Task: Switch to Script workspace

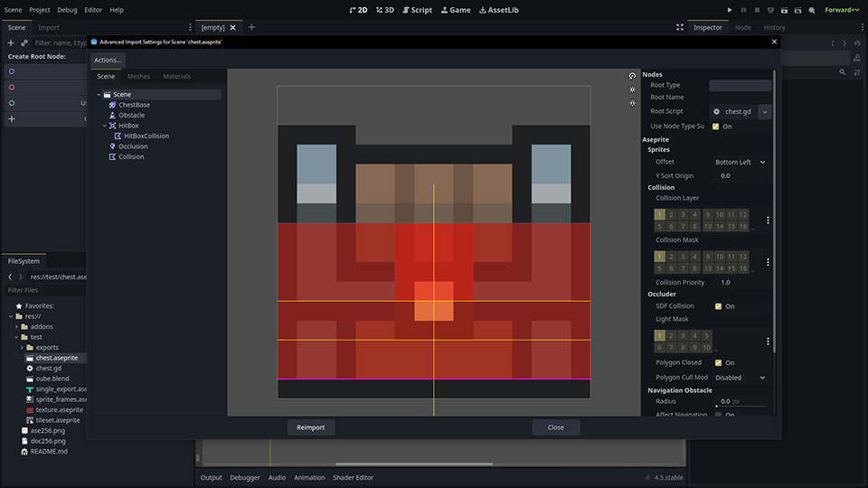Action: click(418, 10)
